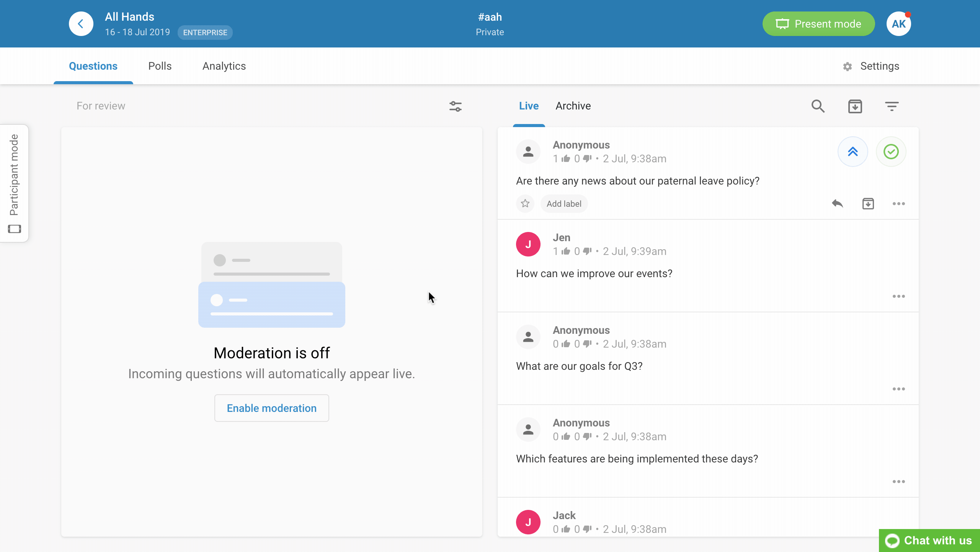Image resolution: width=980 pixels, height=552 pixels.
Task: Open more options for features question
Action: pos(899,482)
